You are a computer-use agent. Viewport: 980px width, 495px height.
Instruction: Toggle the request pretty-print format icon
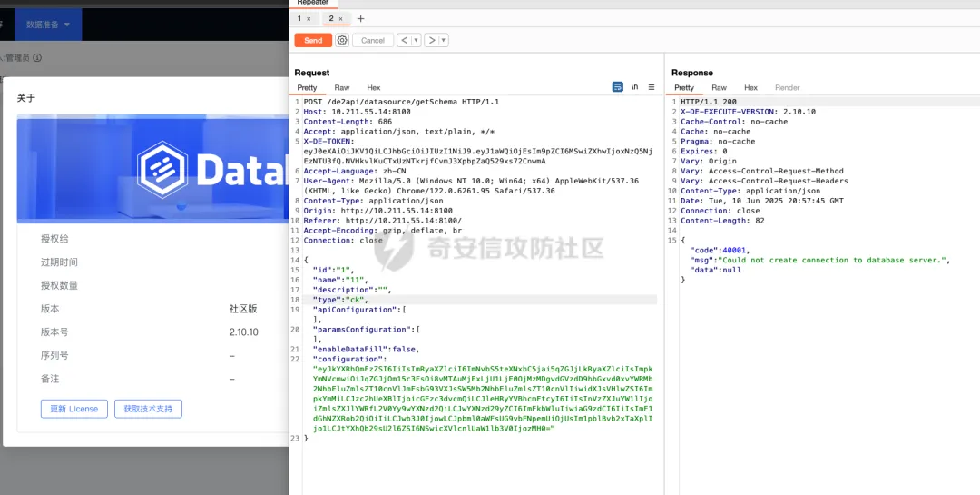pyautogui.click(x=618, y=87)
